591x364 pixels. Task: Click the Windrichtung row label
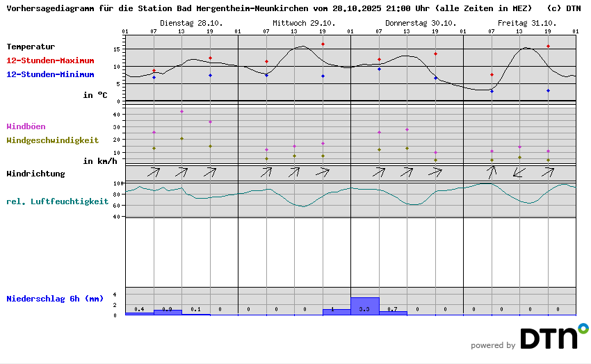pyautogui.click(x=35, y=173)
